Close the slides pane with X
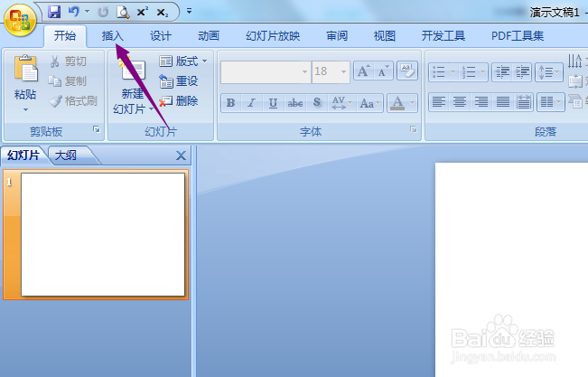The height and width of the screenshot is (377, 588). coord(182,156)
